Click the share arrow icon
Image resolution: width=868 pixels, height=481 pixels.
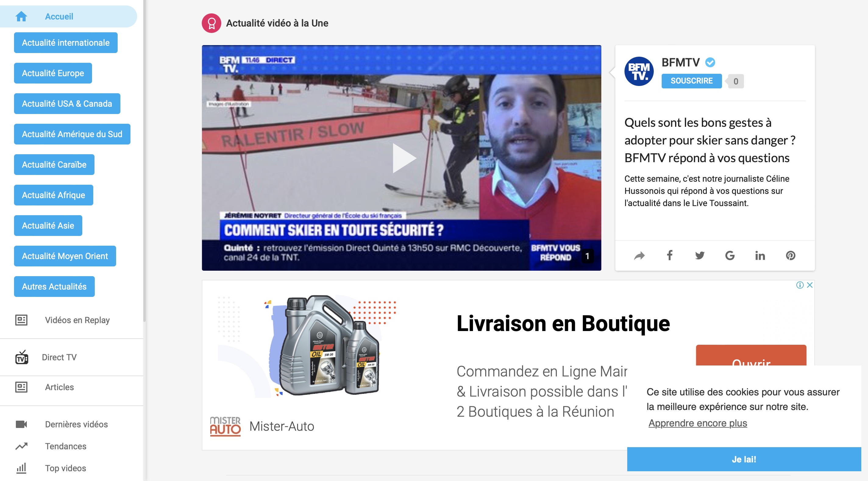coord(639,256)
